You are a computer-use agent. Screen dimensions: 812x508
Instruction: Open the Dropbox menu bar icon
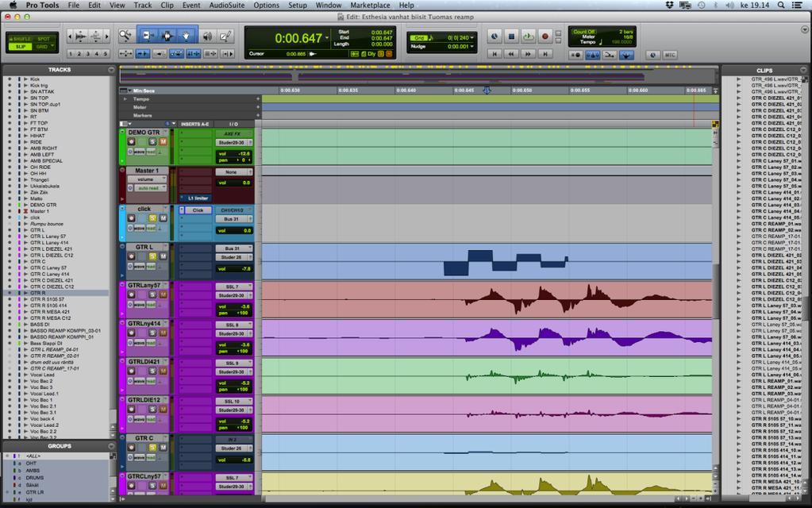[x=670, y=6]
